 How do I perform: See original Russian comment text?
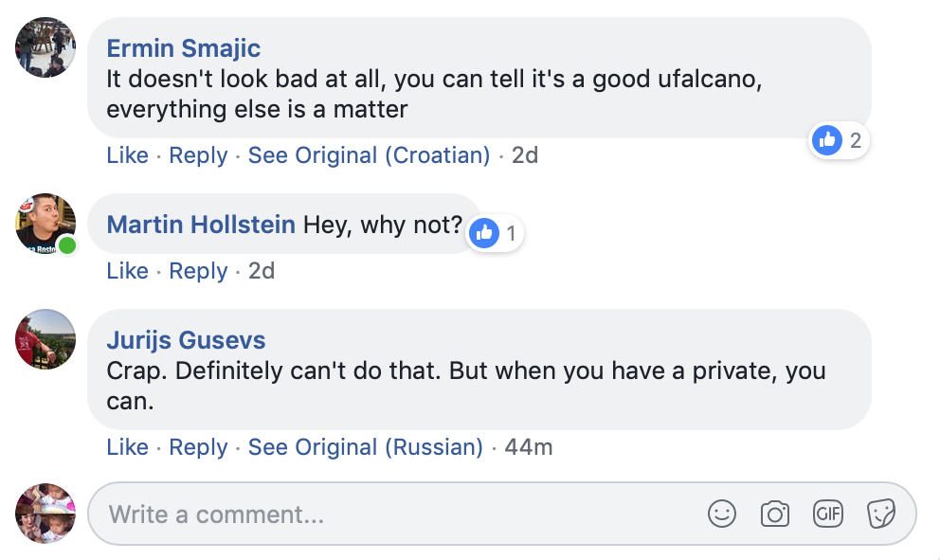coord(365,447)
